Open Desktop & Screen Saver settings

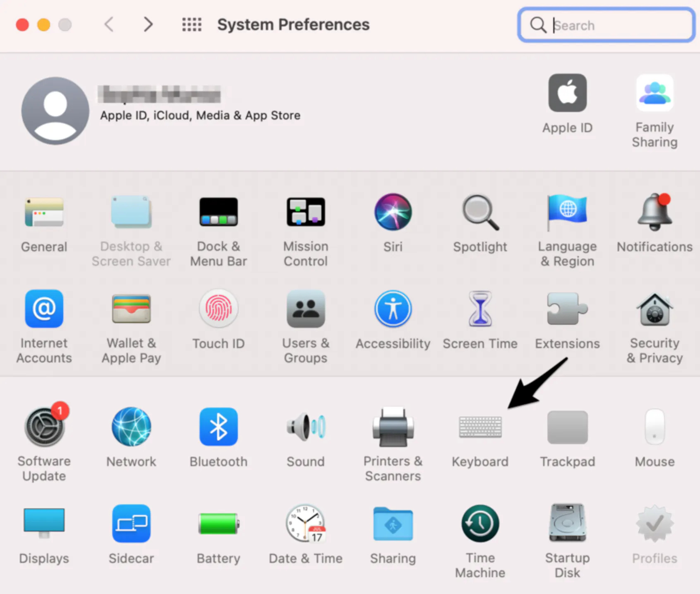pyautogui.click(x=131, y=212)
